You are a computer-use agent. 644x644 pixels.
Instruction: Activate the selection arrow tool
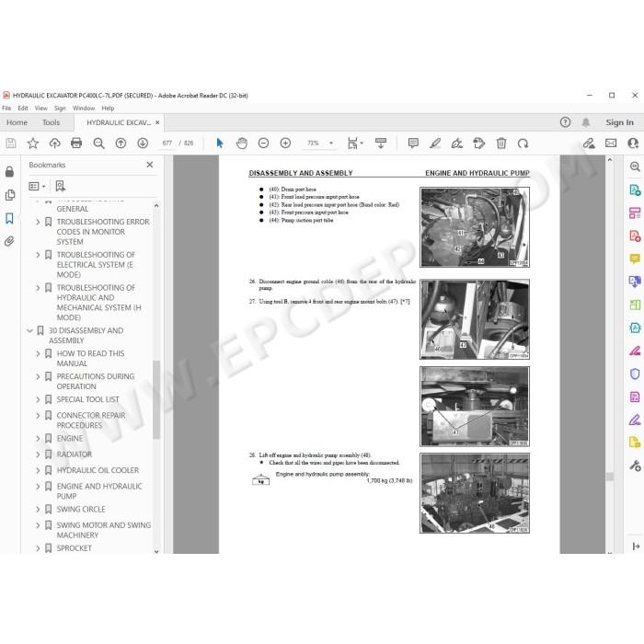point(220,143)
